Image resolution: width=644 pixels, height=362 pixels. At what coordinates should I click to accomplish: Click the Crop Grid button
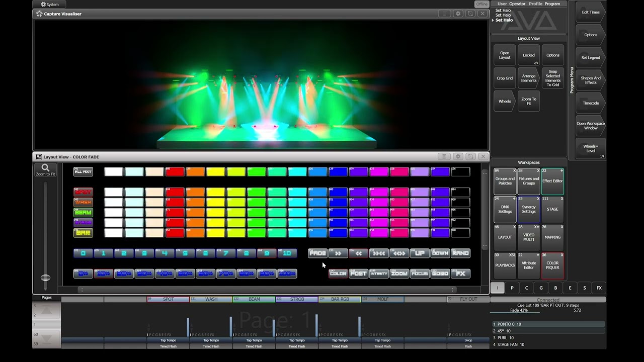tap(505, 78)
